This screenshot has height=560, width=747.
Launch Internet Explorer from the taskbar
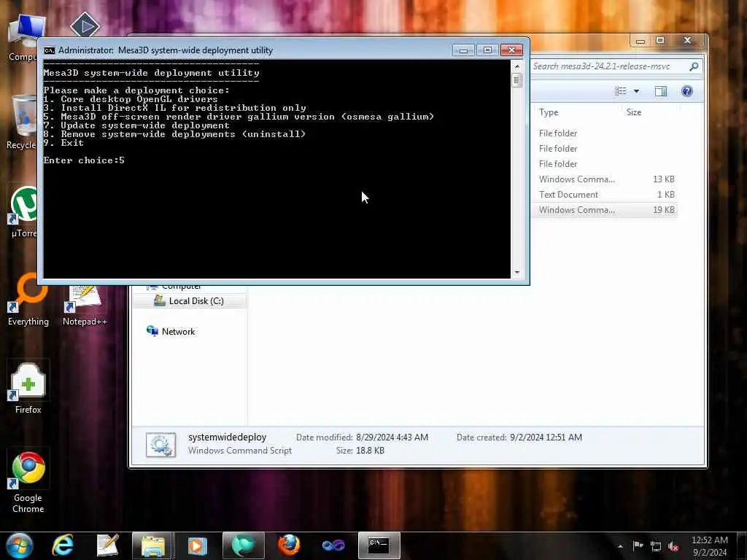[63, 545]
